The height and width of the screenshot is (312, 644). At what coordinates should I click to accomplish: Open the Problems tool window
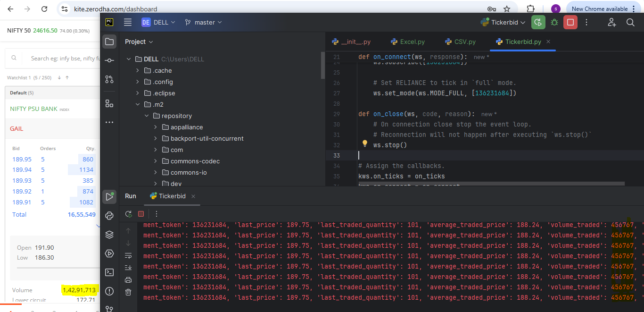point(109,291)
